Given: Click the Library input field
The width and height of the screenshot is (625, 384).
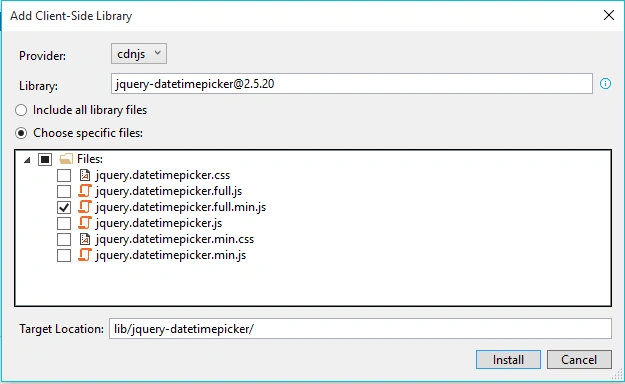Looking at the screenshot, I should pos(352,84).
